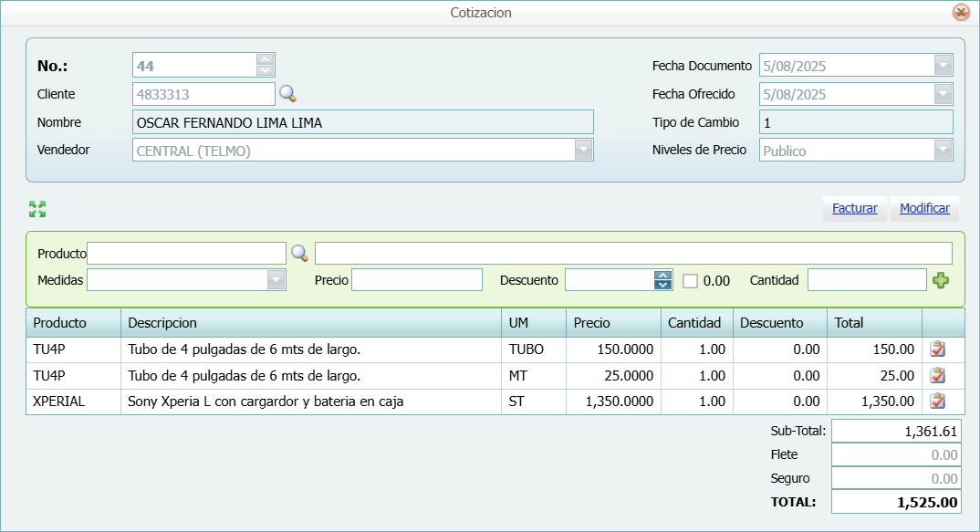The height and width of the screenshot is (532, 980).
Task: Click the No. field down spinner arrow
Action: pos(265,69)
